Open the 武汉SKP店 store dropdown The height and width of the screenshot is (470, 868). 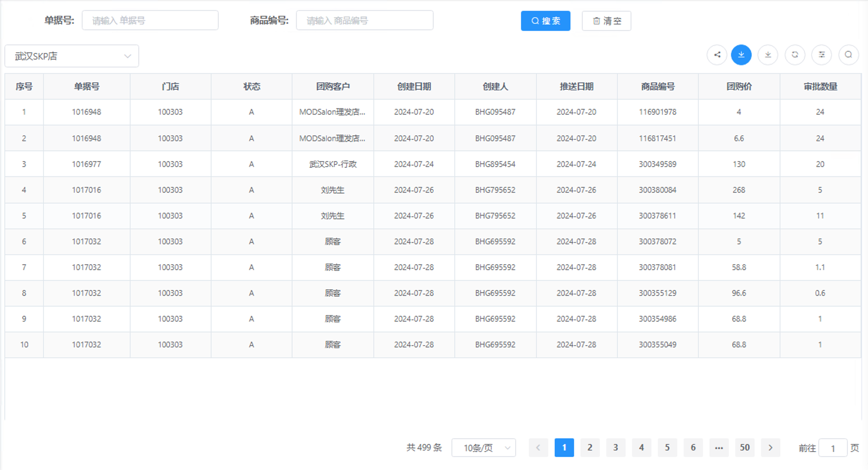[71, 56]
